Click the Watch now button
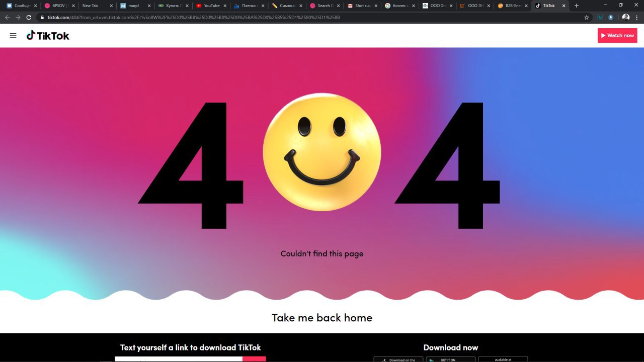 (617, 36)
